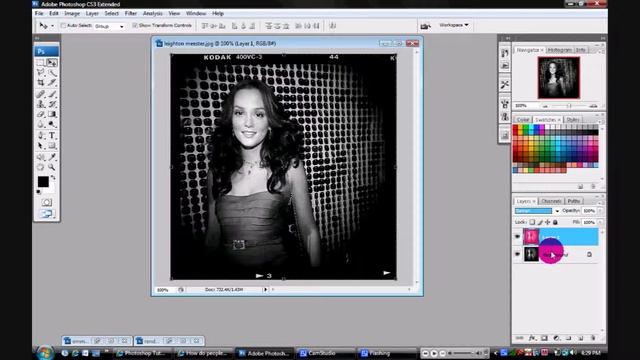The image size is (640, 360).
Task: Select the Hand tool
Action: (41, 167)
